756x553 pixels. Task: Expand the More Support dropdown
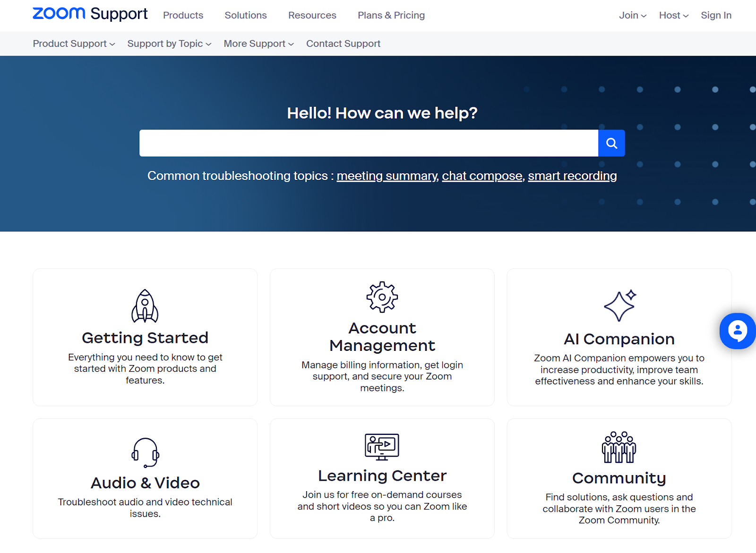click(259, 43)
